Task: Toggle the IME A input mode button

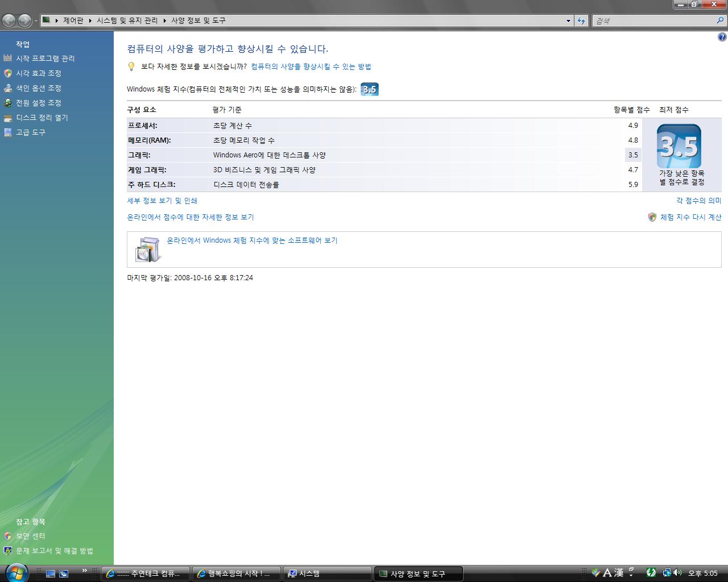Action: (x=607, y=573)
